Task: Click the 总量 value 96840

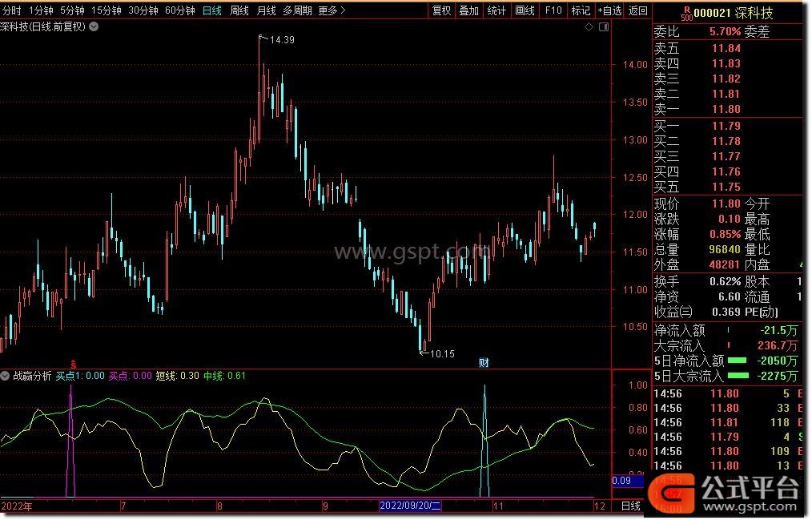Action: (725, 249)
